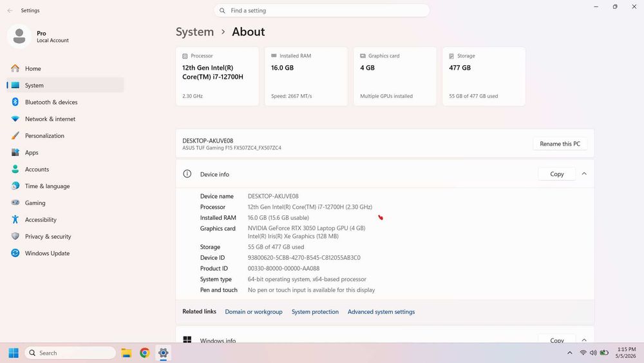The width and height of the screenshot is (644, 363).
Task: Click the Graphics card icon on card
Action: [x=363, y=56]
